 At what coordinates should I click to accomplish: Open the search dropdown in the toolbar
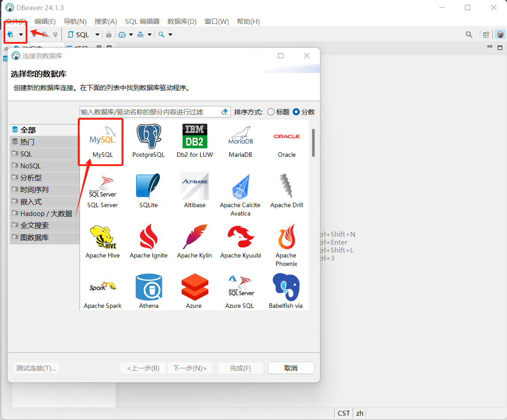(170, 34)
